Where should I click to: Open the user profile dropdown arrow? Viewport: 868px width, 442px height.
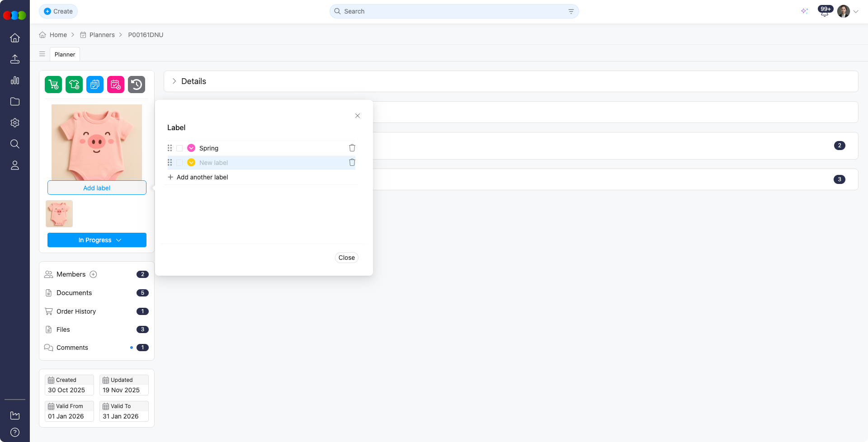point(856,12)
